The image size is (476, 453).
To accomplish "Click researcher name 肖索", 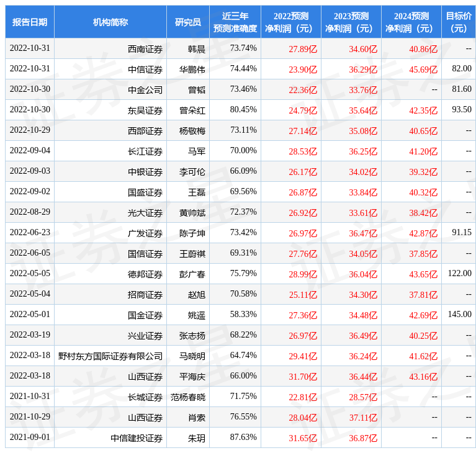I will click(196, 418).
